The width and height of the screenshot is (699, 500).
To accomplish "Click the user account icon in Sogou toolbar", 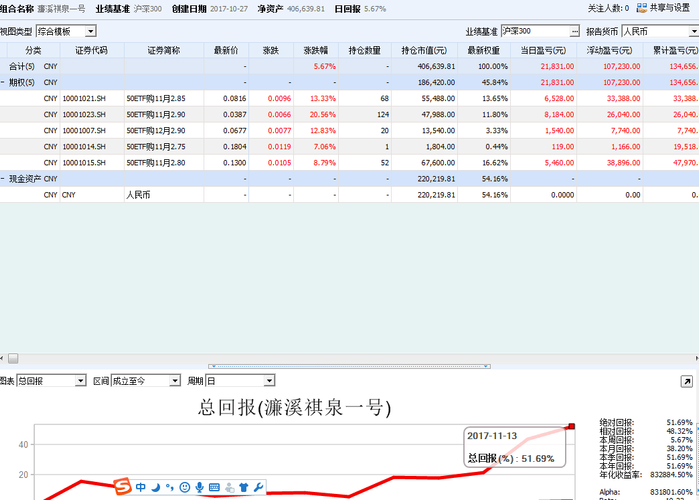I will point(229,488).
